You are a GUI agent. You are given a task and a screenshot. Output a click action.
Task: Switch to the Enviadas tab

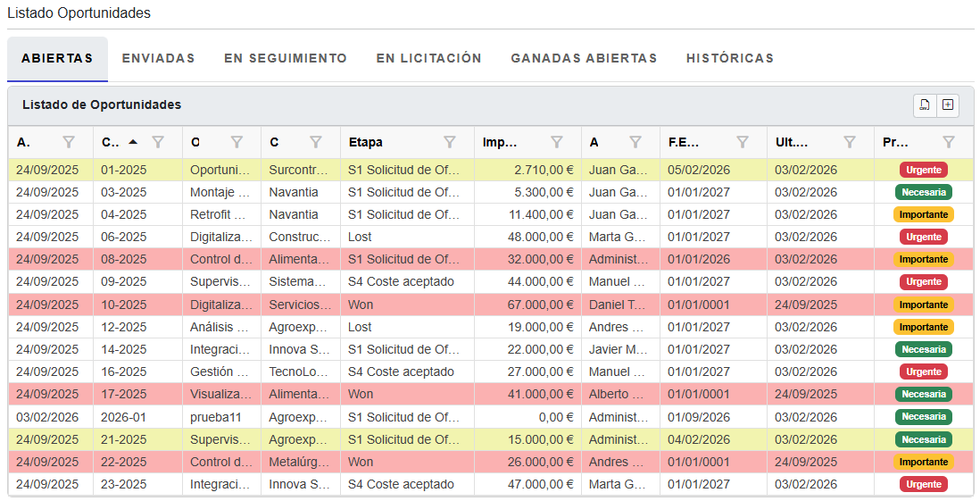158,58
